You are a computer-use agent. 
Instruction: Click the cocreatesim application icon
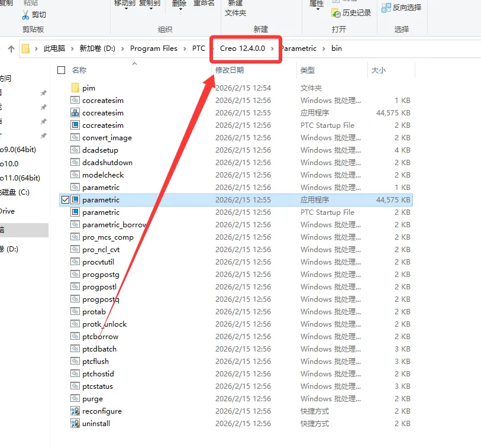tap(75, 112)
